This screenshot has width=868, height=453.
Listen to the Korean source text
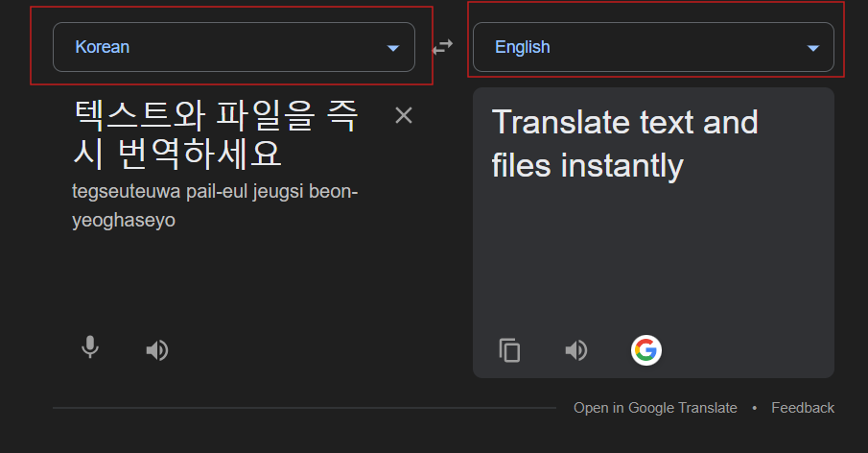click(156, 350)
